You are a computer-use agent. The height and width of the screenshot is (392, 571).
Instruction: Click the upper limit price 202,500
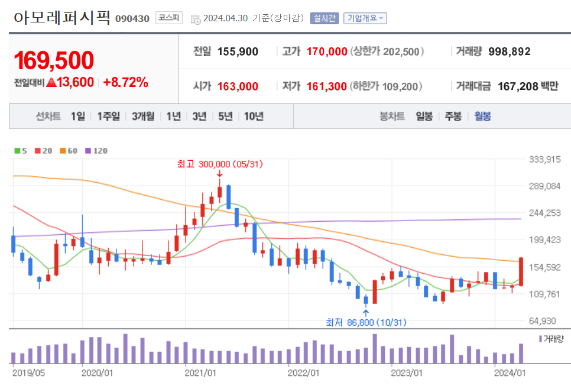click(x=401, y=51)
